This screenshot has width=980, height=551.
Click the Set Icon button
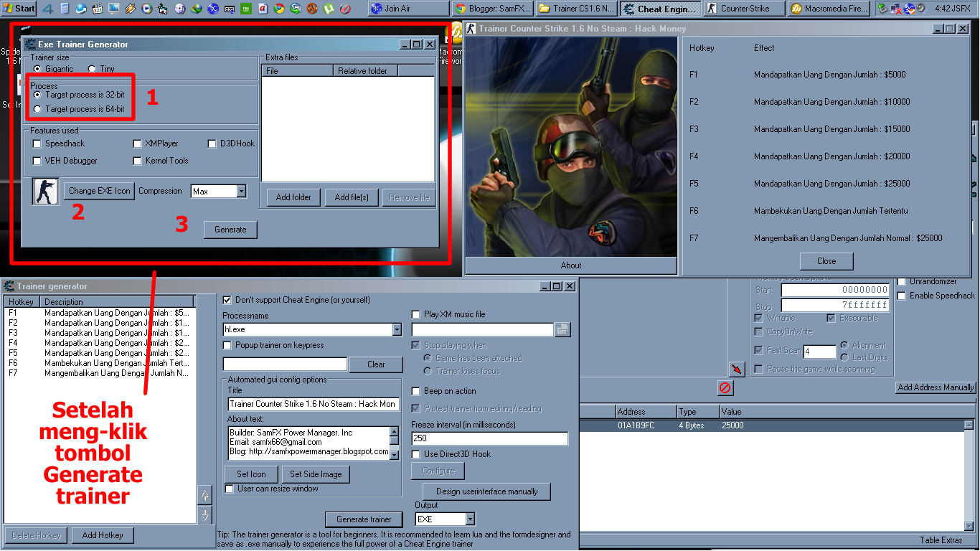(x=251, y=474)
